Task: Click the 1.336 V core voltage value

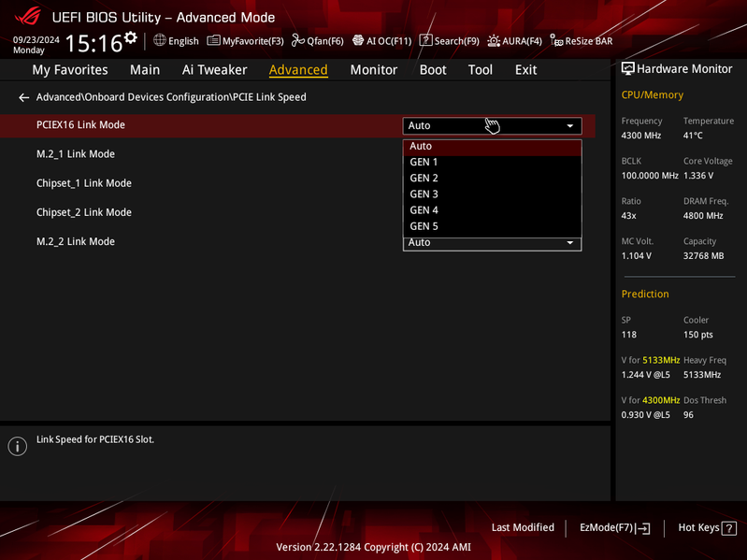Action: (698, 176)
